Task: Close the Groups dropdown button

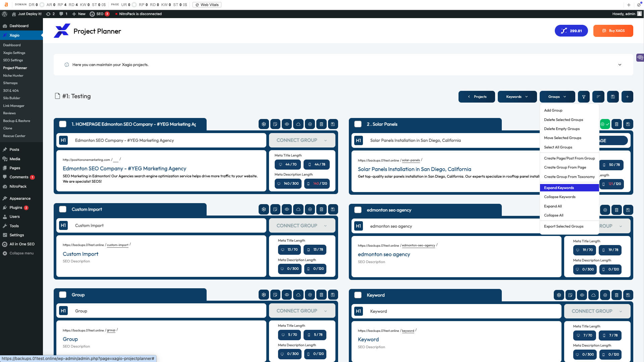Action: pyautogui.click(x=557, y=97)
